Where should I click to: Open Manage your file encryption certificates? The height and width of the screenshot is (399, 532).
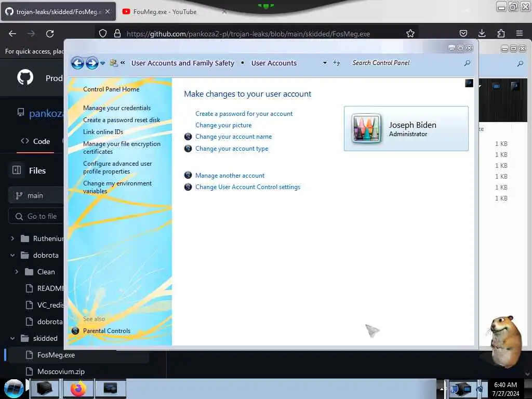pyautogui.click(x=122, y=148)
